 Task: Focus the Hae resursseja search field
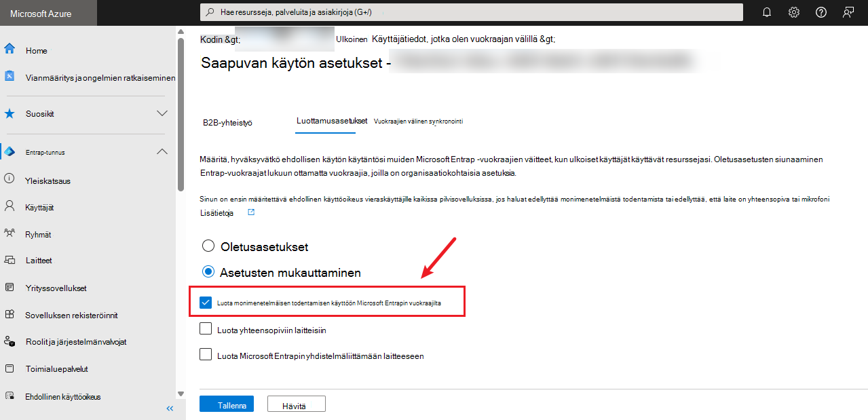[x=471, y=12]
